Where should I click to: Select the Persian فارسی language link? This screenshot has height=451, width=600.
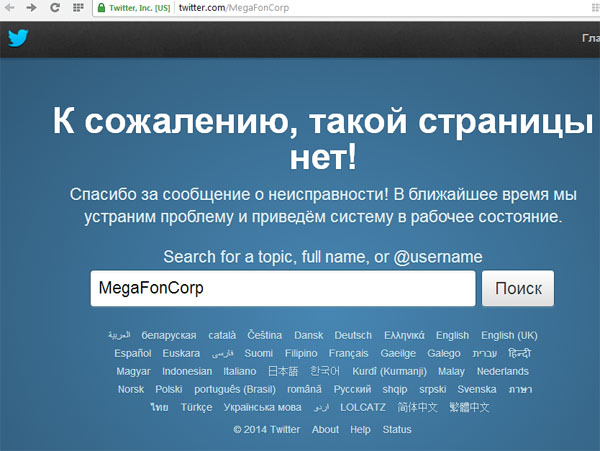click(x=222, y=354)
